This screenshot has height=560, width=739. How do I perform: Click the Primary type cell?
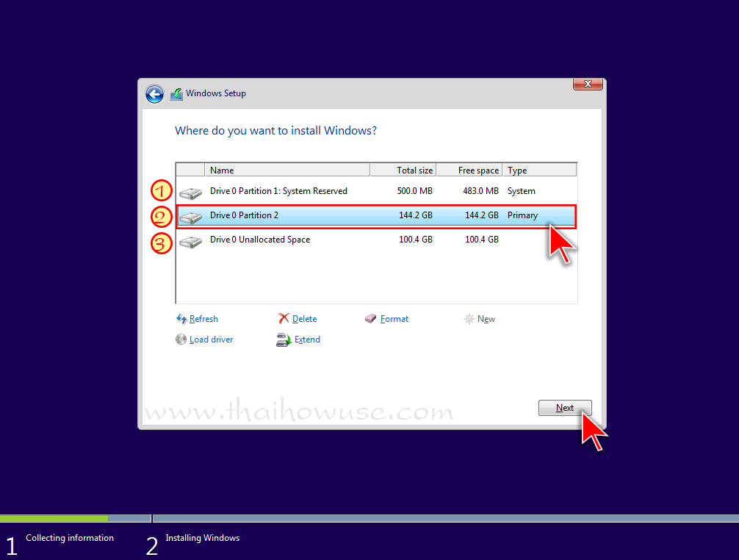(x=522, y=215)
